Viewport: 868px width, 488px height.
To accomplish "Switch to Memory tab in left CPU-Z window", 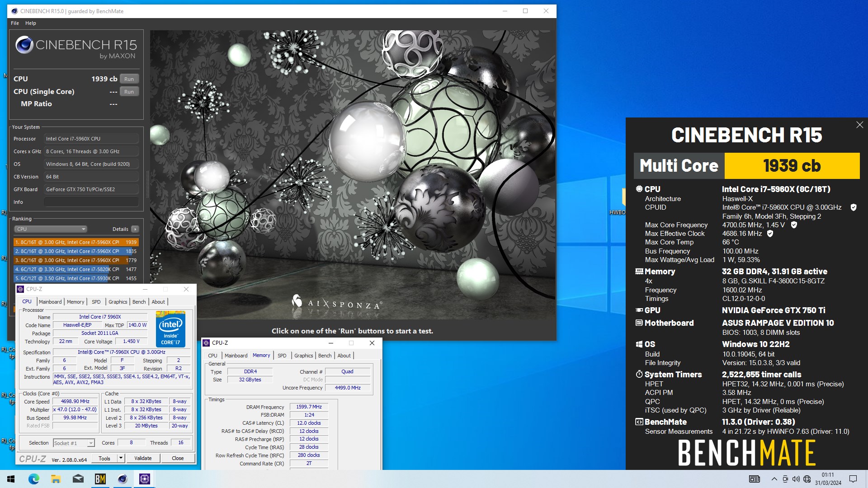I will [75, 302].
